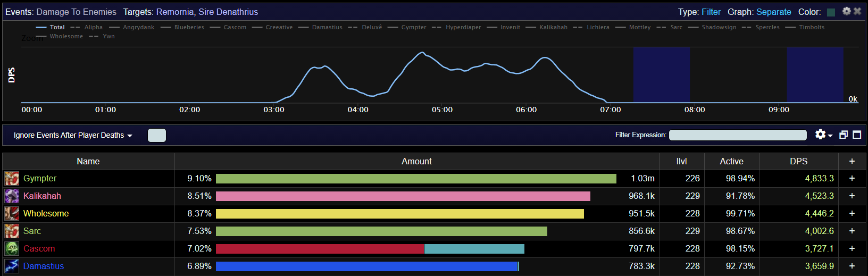Toggle the Lichiera series in the legend
868x276 pixels.
[x=591, y=27]
